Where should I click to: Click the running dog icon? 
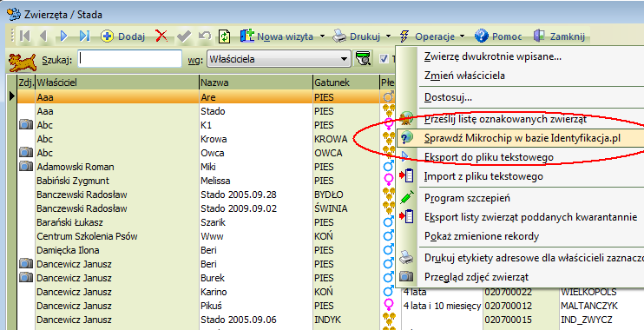(23, 62)
